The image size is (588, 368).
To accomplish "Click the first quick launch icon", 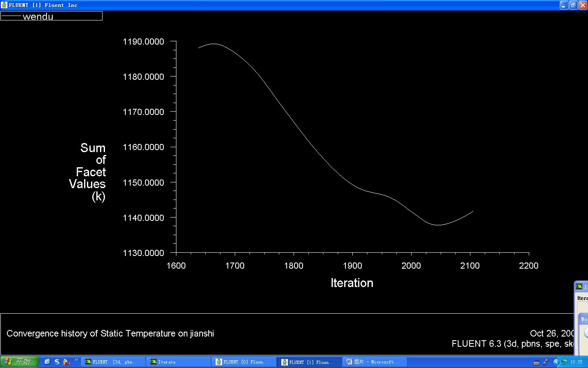I will tap(47, 362).
